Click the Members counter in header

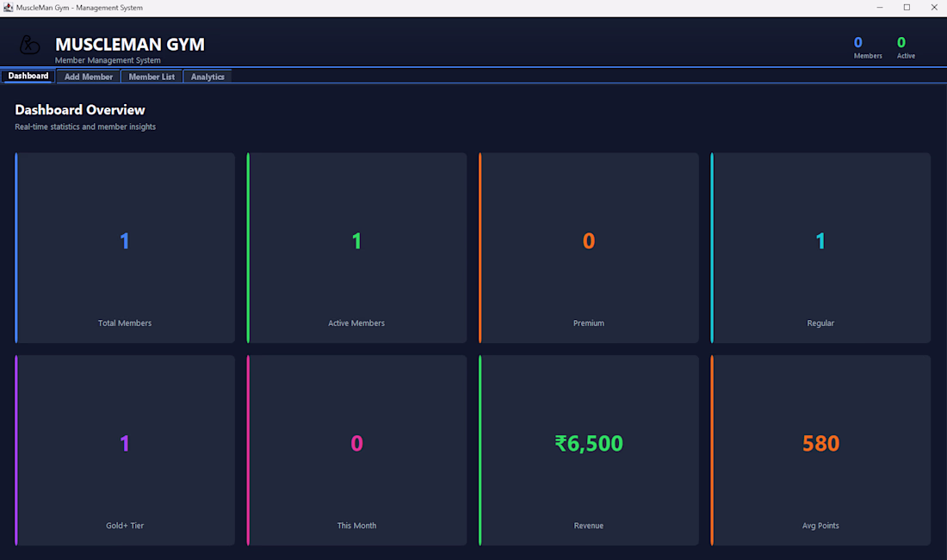click(x=868, y=47)
